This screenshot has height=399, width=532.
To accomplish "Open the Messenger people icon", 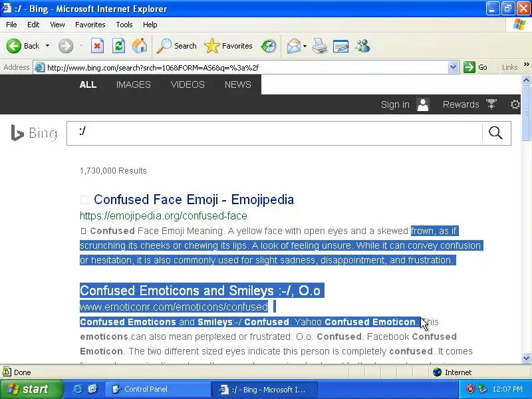I will (362, 46).
